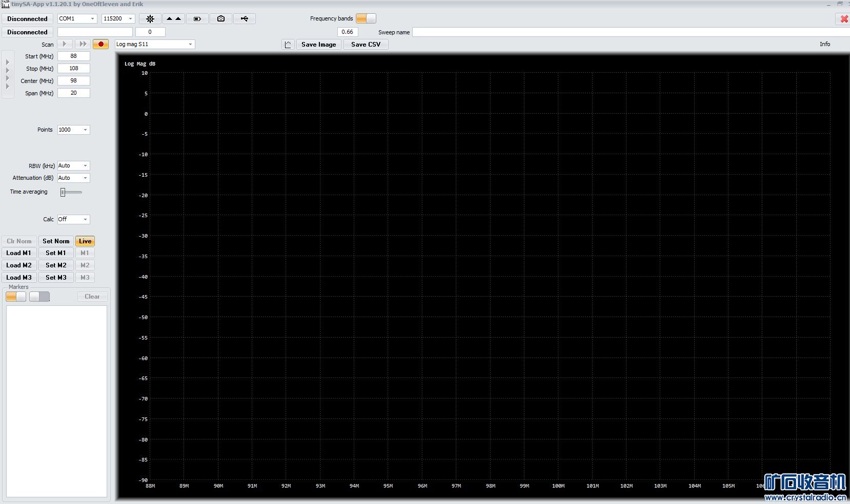Toggle the second gray Markers switch
Screen dimensions: 850x504
pyautogui.click(x=39, y=297)
